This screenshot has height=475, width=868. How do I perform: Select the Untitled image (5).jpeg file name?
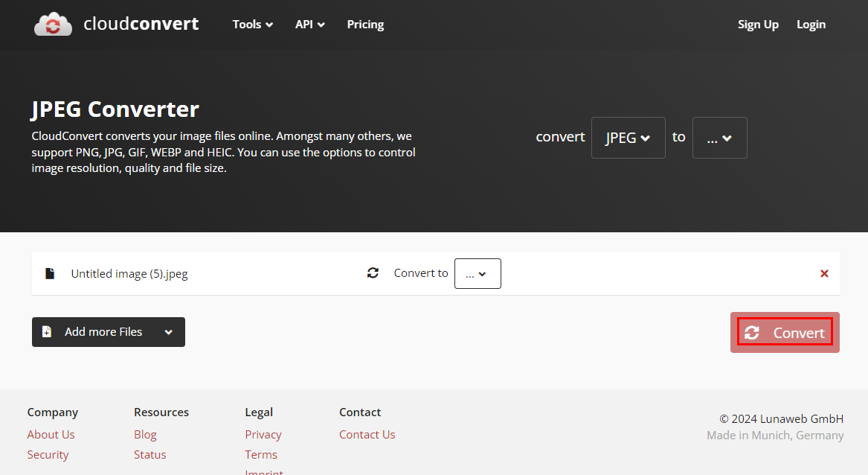coord(129,273)
